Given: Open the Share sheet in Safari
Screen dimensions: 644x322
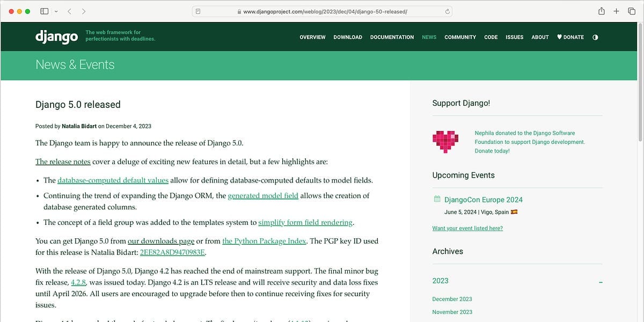Looking at the screenshot, I should click(x=601, y=11).
